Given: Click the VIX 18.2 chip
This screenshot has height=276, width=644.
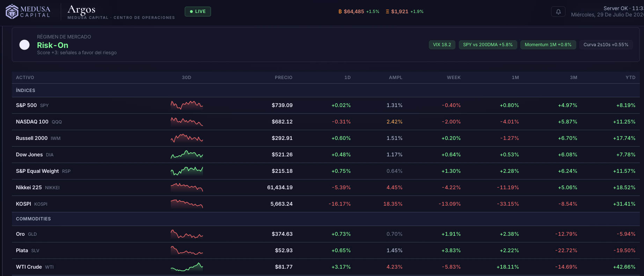Looking at the screenshot, I should pos(442,45).
